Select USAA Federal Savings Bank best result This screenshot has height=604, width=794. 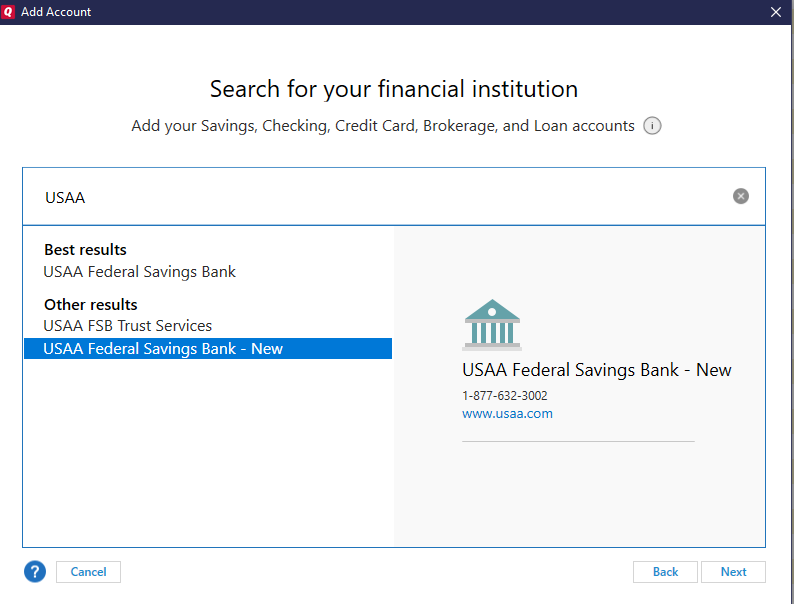coord(139,272)
